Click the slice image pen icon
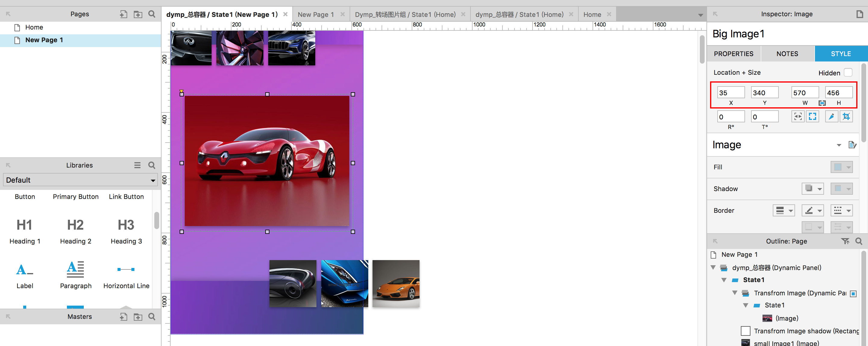Viewport: 868px width, 346px height. [x=831, y=117]
